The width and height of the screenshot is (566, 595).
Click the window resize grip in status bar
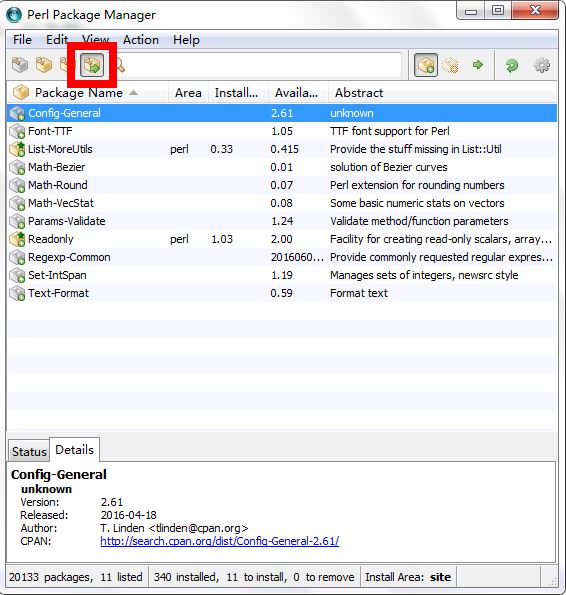click(552, 581)
